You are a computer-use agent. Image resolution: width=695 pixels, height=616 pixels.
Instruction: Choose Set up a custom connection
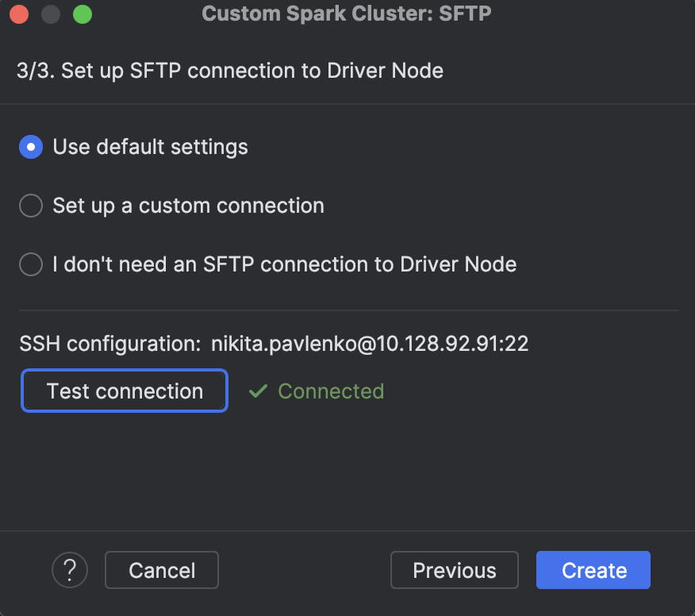coord(187,206)
